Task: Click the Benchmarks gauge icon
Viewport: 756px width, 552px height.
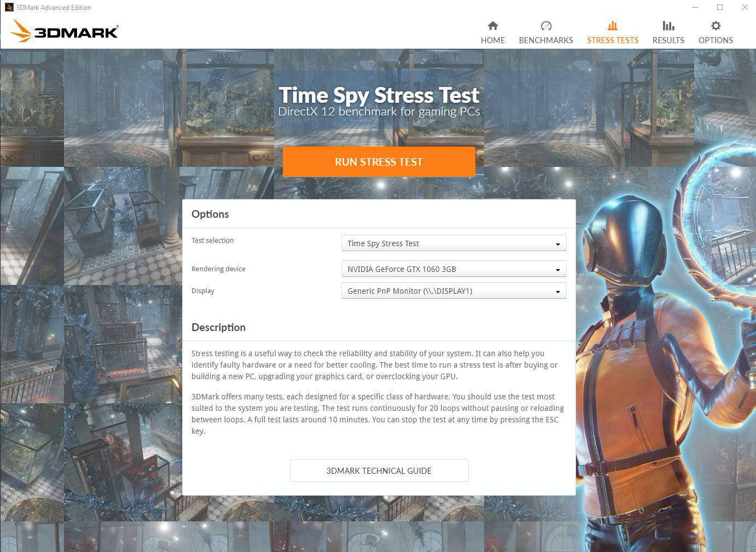Action: 546,26
